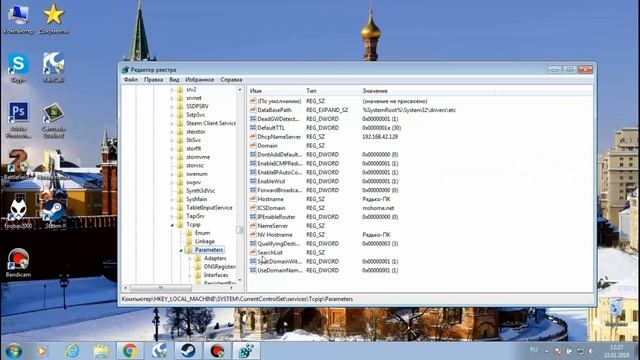The width and height of the screenshot is (640, 360).
Task: Select the Synth3dVsc key
Action: coord(200,191)
